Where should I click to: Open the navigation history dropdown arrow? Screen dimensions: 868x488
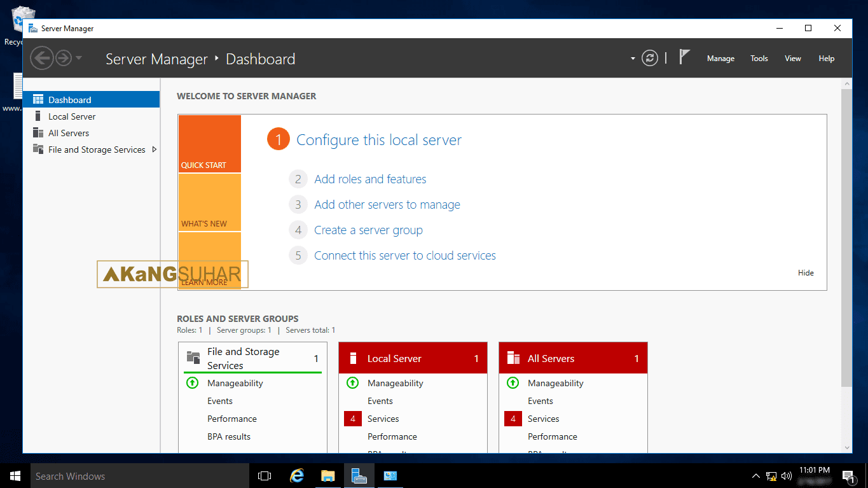pyautogui.click(x=78, y=58)
